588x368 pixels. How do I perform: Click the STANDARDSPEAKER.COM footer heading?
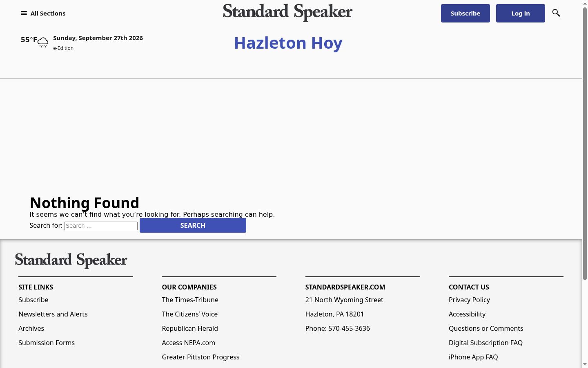point(345,287)
